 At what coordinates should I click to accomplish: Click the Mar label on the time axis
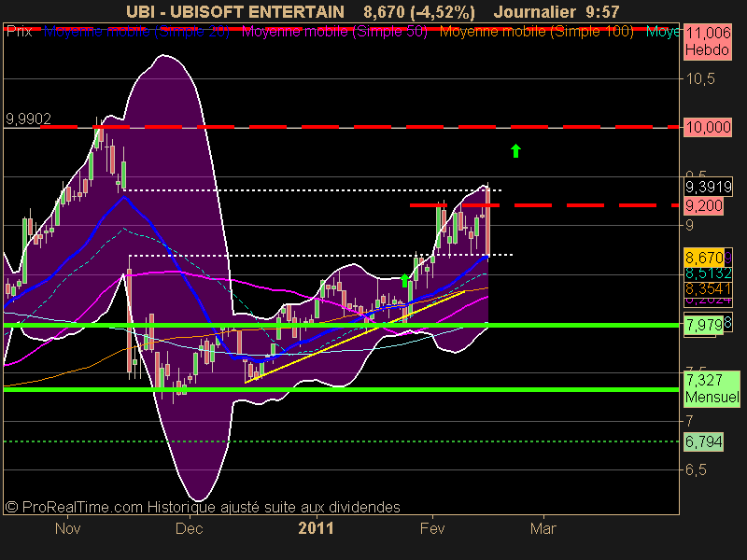click(x=543, y=528)
